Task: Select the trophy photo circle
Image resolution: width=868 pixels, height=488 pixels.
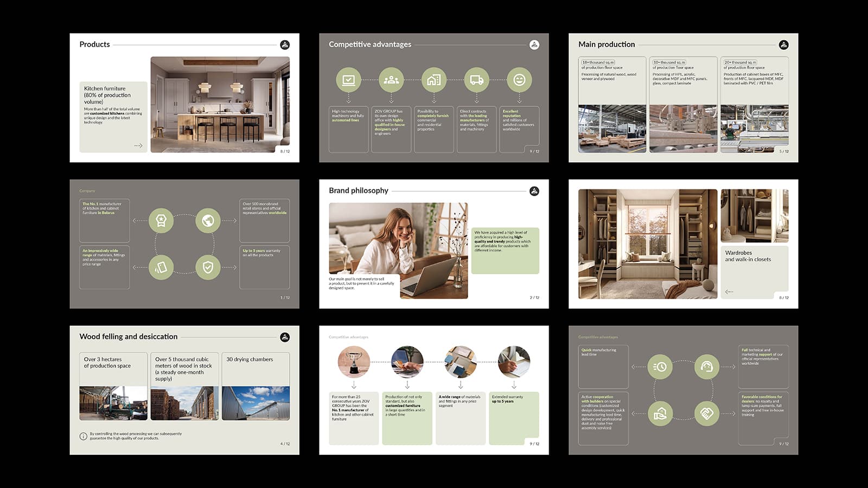Action: click(354, 362)
